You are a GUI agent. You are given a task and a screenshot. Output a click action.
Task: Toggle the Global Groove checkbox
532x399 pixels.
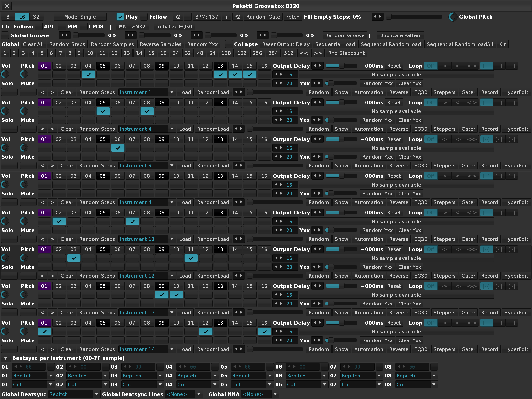5,35
